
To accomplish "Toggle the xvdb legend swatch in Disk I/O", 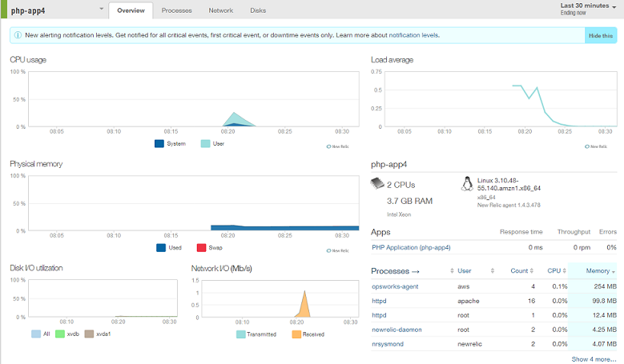I will pos(60,334).
